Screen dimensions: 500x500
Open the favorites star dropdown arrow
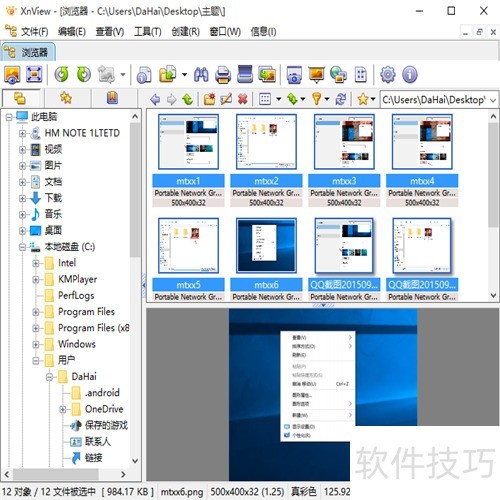coord(373,99)
